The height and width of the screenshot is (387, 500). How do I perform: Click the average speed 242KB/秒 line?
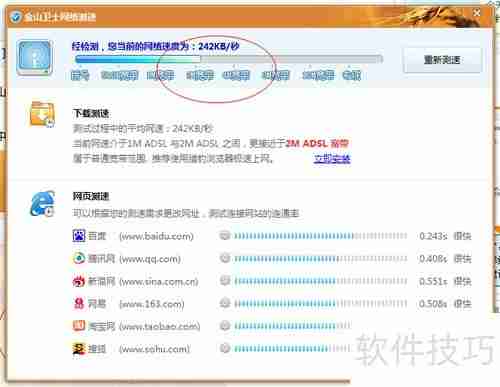[143, 128]
